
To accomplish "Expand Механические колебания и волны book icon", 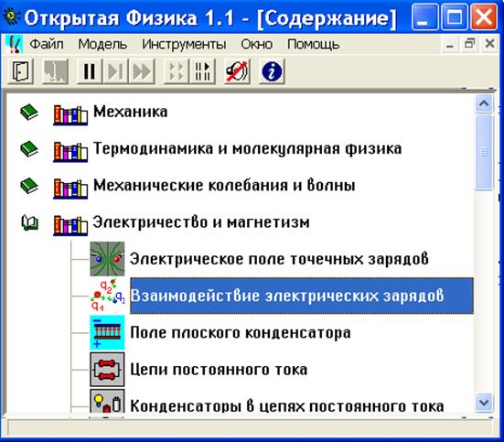I will click(29, 186).
